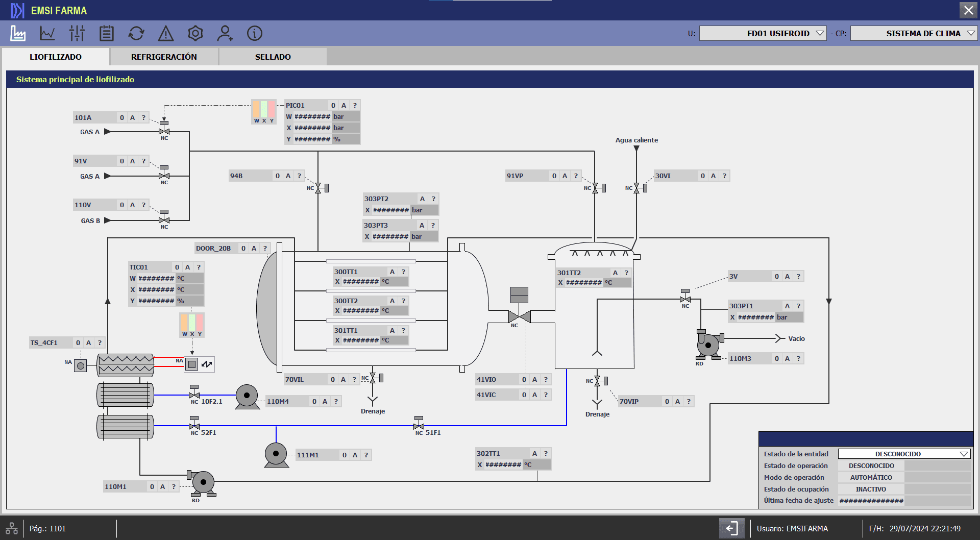Open the Estado de la entidad dropdown

[904, 454]
